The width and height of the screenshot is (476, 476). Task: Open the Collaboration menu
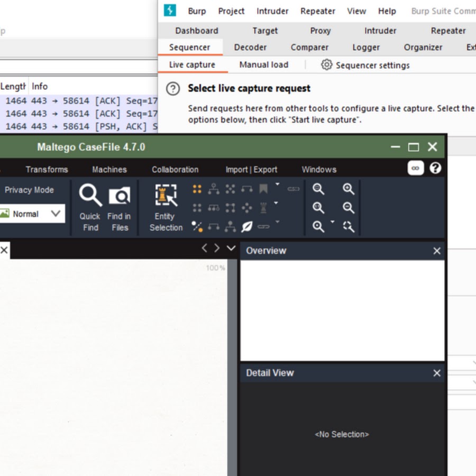coord(175,169)
